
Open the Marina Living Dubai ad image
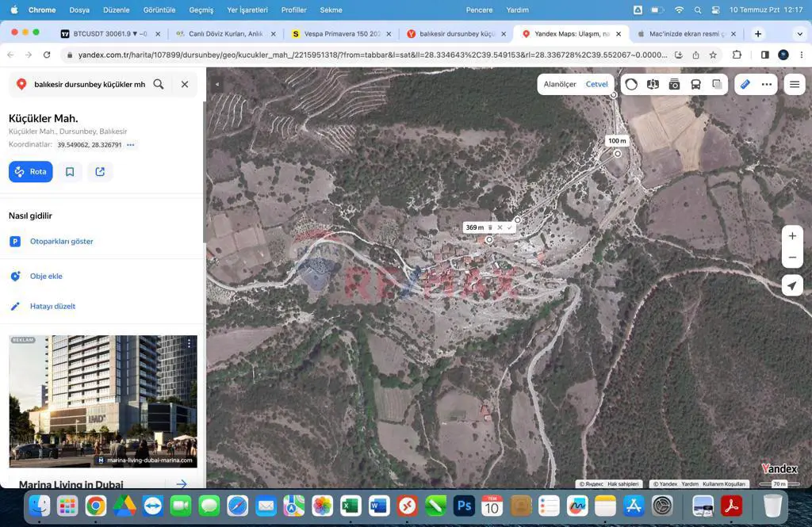(x=103, y=401)
